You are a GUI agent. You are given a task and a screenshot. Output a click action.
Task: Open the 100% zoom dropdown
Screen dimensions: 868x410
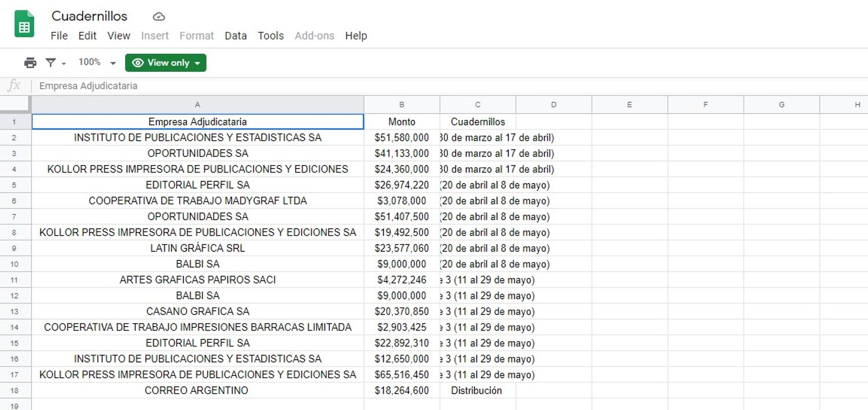(97, 63)
